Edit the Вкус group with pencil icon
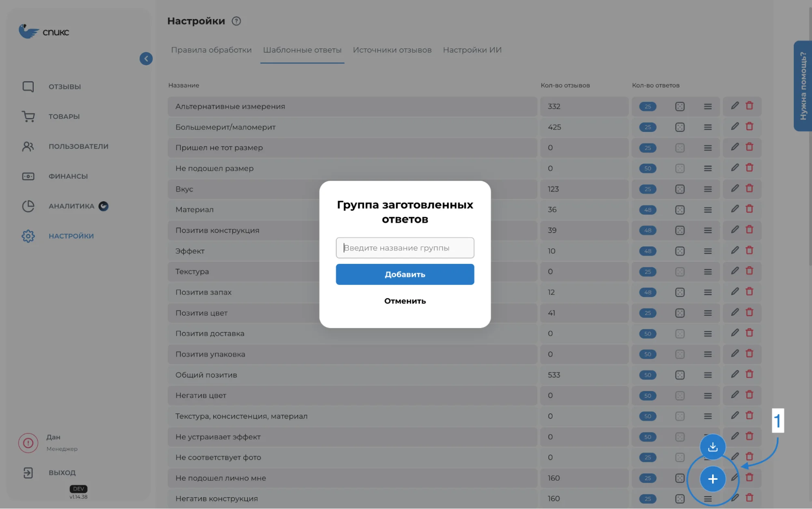This screenshot has width=812, height=509. [735, 188]
